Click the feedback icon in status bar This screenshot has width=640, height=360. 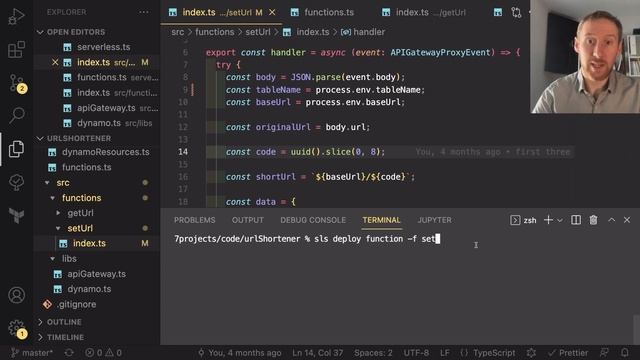click(604, 353)
